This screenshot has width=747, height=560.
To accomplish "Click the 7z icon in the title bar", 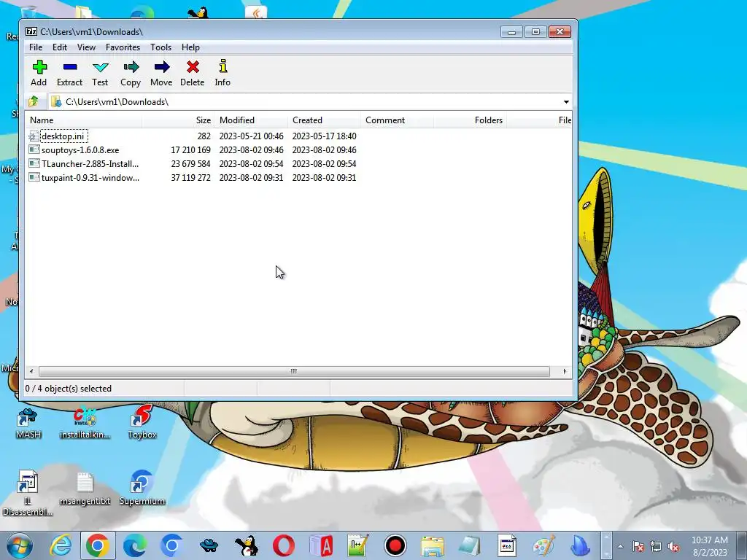I will (31, 31).
